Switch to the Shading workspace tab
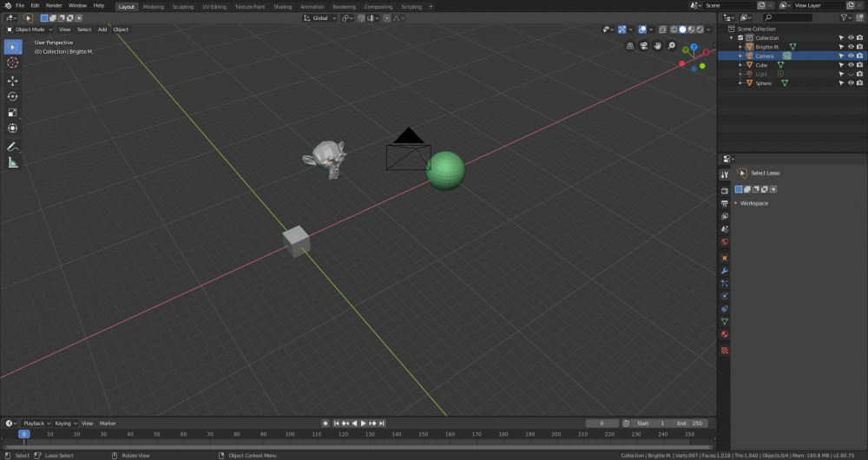 pyautogui.click(x=282, y=7)
